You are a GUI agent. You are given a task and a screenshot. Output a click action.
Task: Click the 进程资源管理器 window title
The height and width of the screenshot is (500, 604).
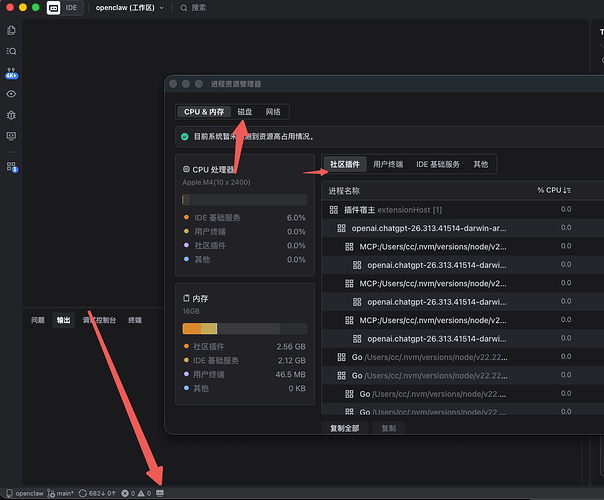click(236, 84)
